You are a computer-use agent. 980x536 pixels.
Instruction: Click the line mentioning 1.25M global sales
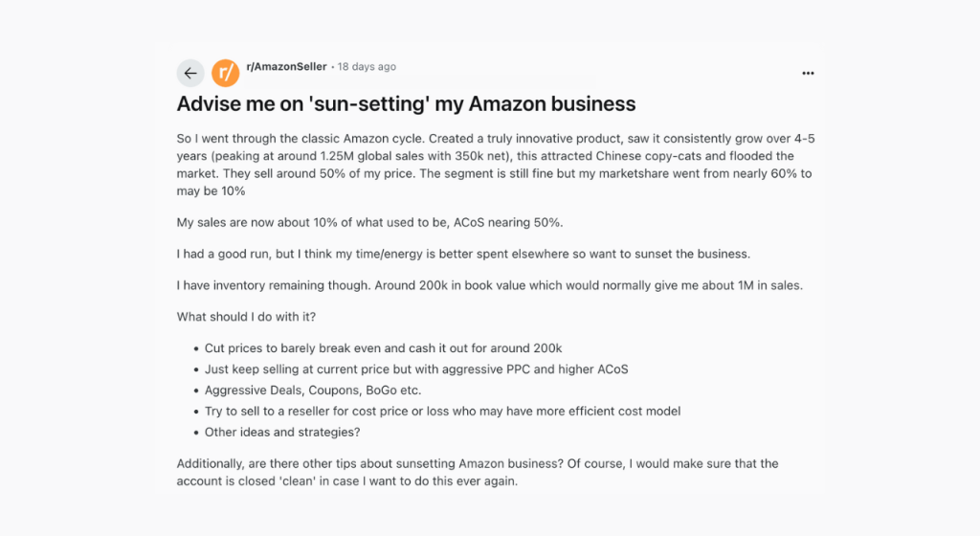point(485,156)
